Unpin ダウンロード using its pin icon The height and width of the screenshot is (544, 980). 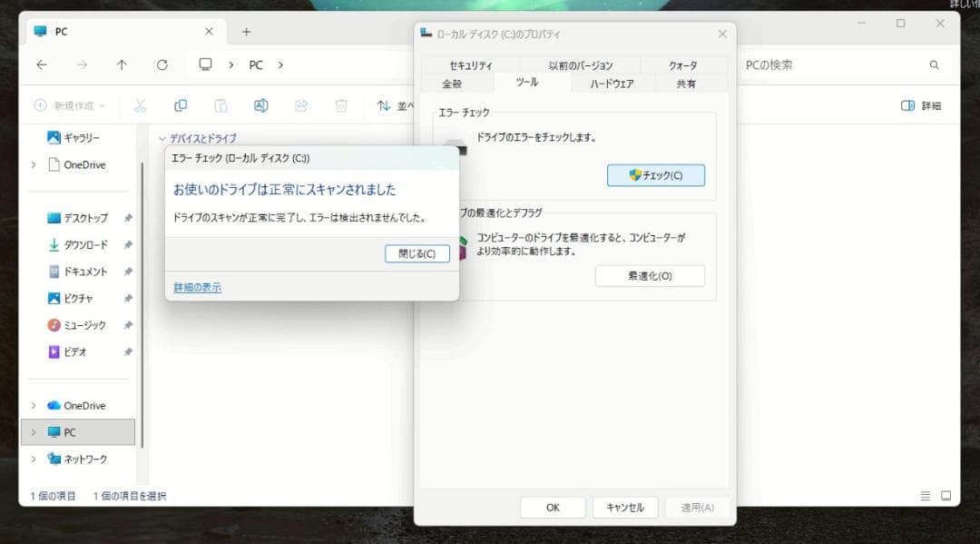click(x=127, y=244)
